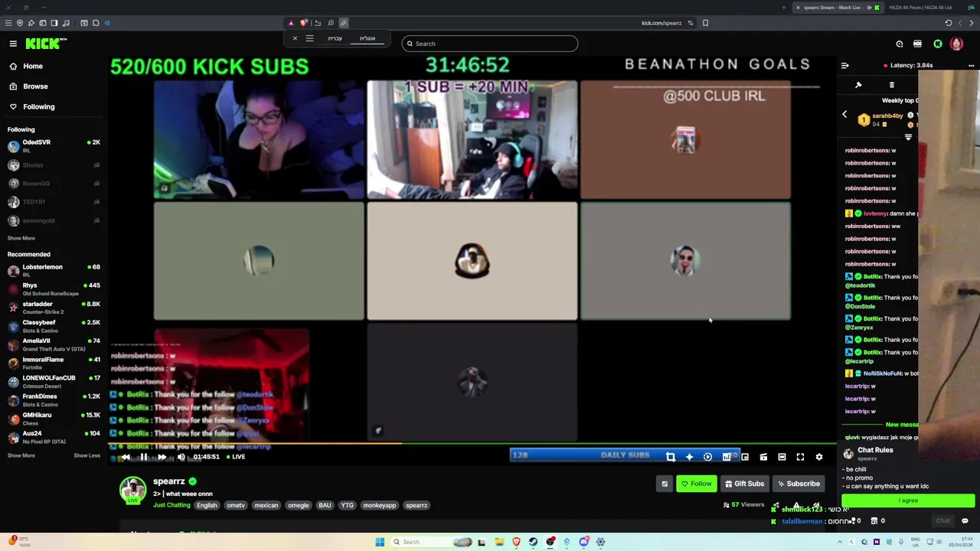Open FrankDimes Slots & Casino channel
The image size is (980, 551).
point(54,400)
